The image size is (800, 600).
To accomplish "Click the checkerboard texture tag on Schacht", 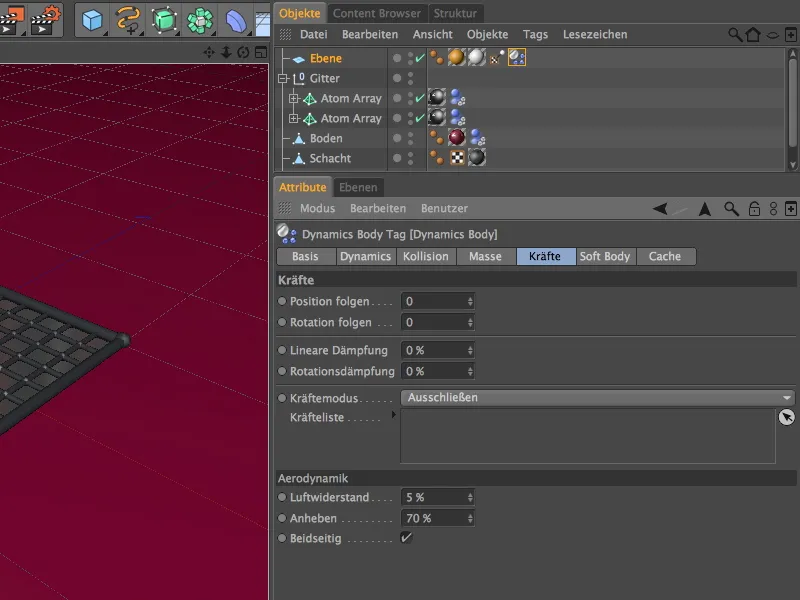I will click(457, 158).
